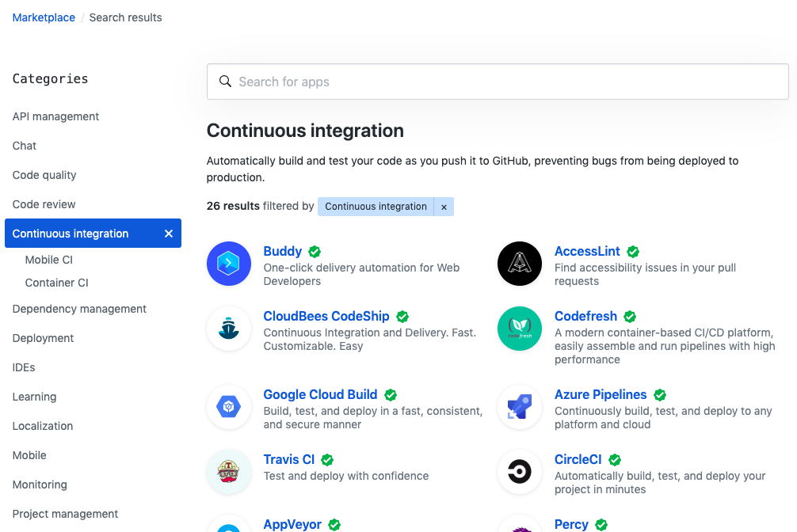Remove the Continuous integration filter tag

pyautogui.click(x=444, y=207)
